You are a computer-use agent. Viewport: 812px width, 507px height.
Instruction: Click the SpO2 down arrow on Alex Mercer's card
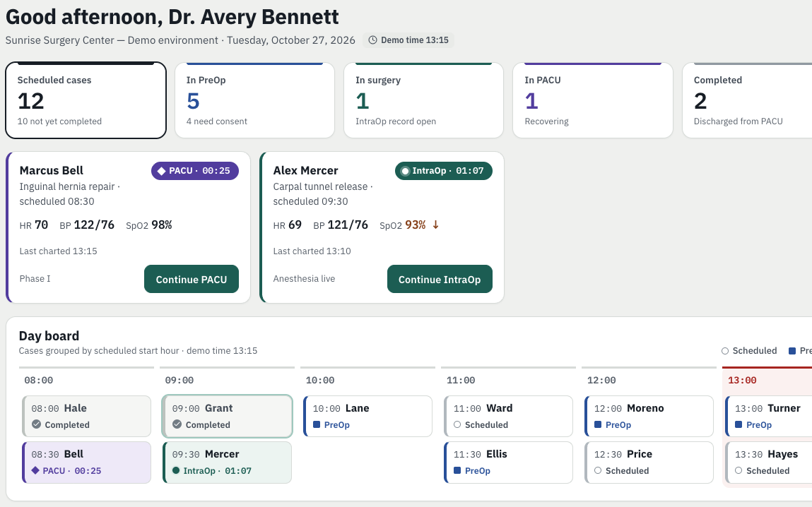click(435, 225)
